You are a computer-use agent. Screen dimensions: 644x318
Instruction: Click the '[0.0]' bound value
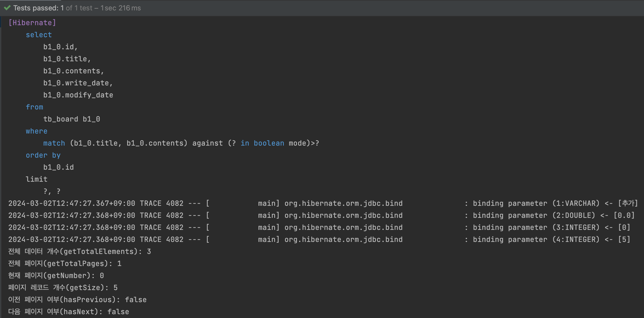pos(624,215)
